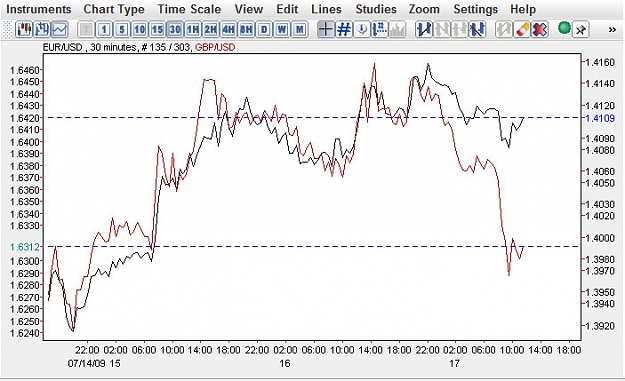The image size is (625, 381).
Task: Click the blue 1.4109 price label
Action: coord(600,118)
